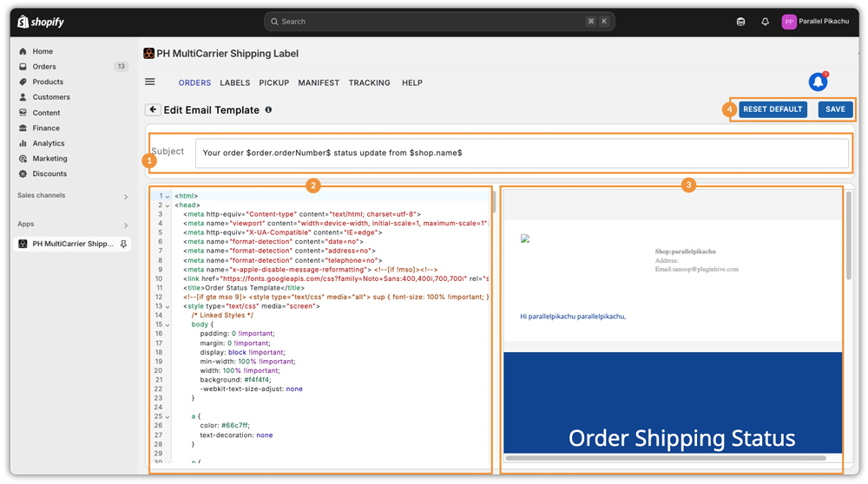868x484 pixels.
Task: Click the title tag on code line 11
Action: pos(244,288)
